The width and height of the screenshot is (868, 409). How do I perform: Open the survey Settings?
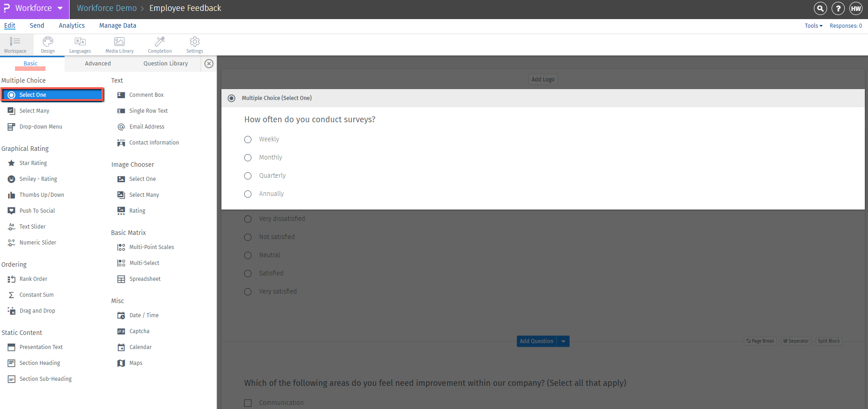coord(194,44)
